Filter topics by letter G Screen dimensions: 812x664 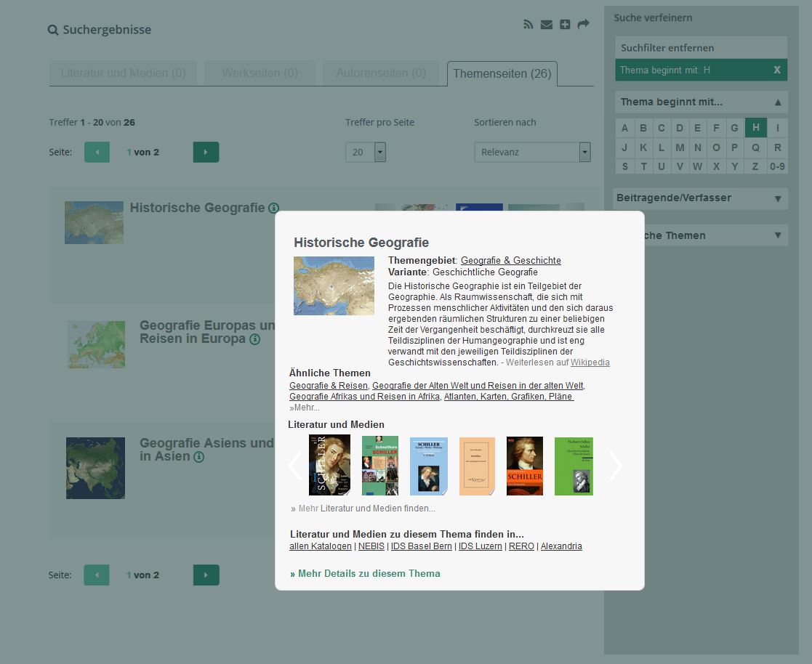pyautogui.click(x=734, y=128)
